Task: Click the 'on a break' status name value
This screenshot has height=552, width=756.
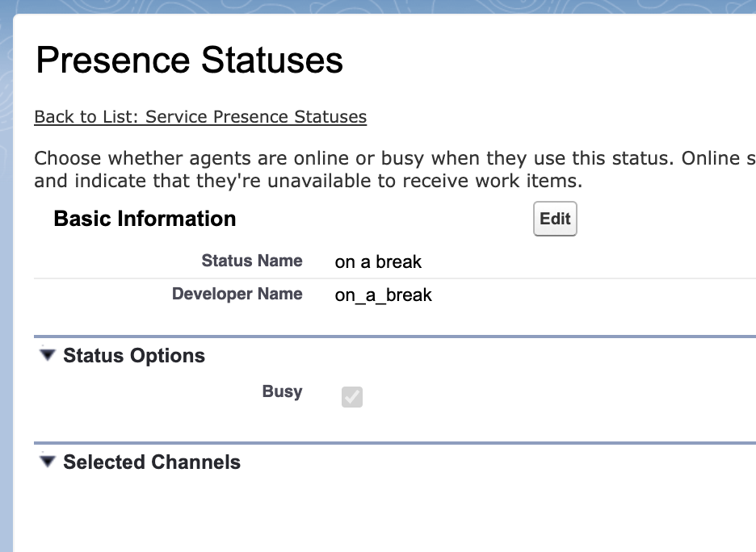Action: click(378, 261)
